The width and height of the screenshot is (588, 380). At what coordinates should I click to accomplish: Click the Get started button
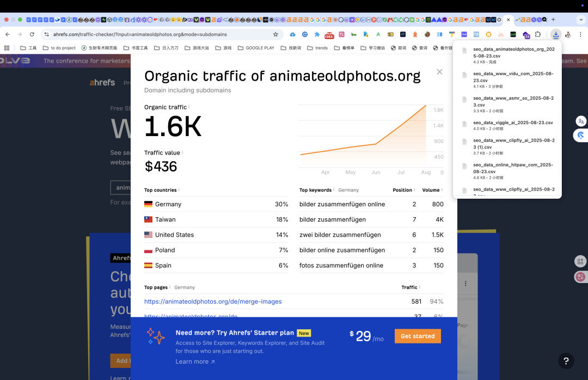418,336
